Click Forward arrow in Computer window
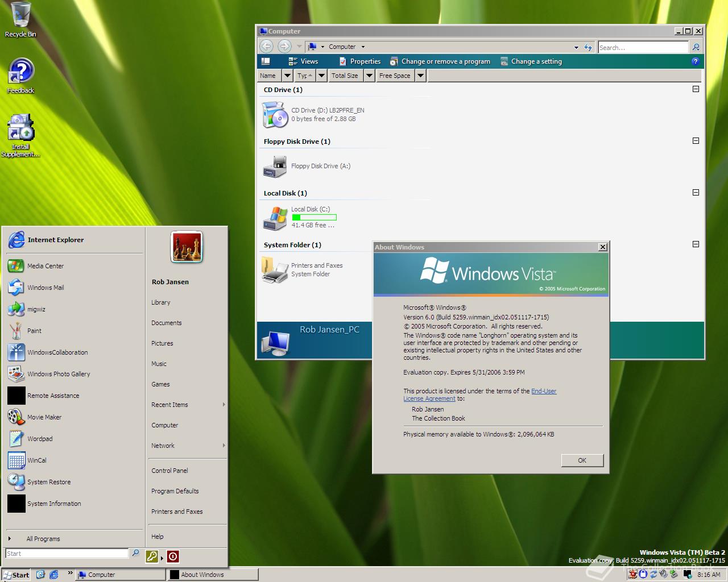 [x=284, y=47]
